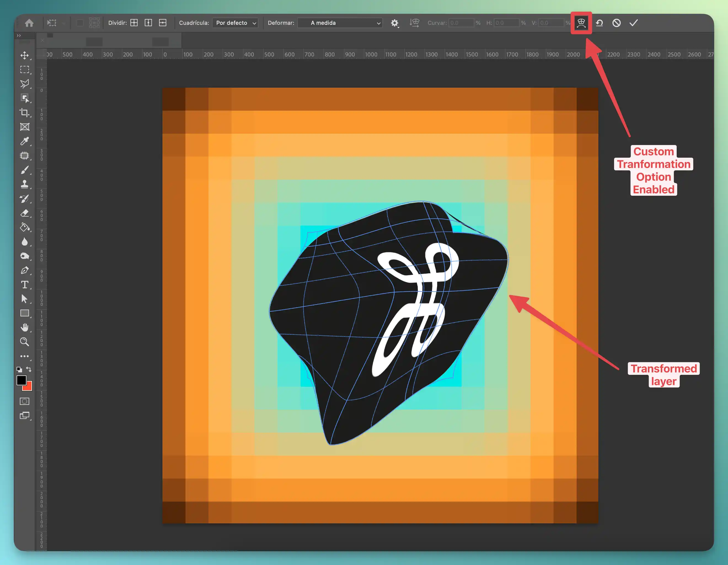Select the Eraser tool

(x=25, y=213)
